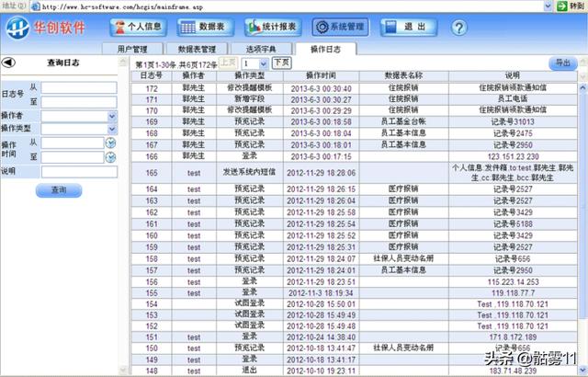588x377 pixels.
Task: Click into the 说明 input field
Action: (x=79, y=172)
